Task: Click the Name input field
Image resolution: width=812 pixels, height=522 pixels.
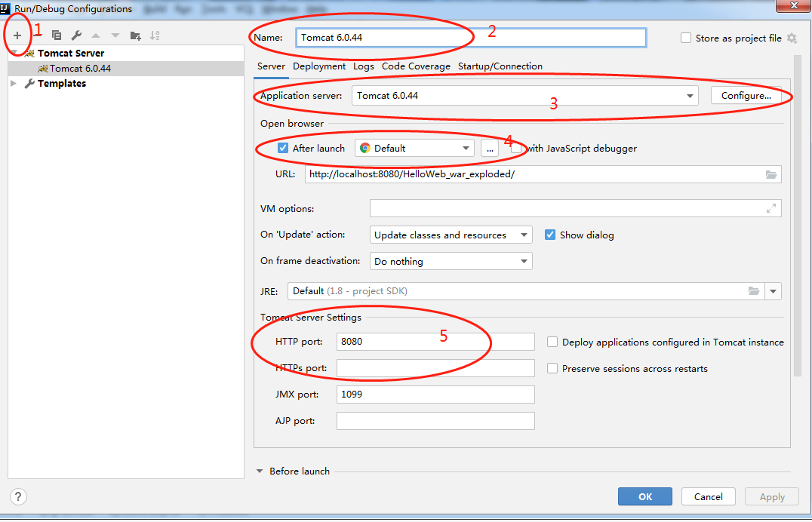Action: tap(471, 38)
